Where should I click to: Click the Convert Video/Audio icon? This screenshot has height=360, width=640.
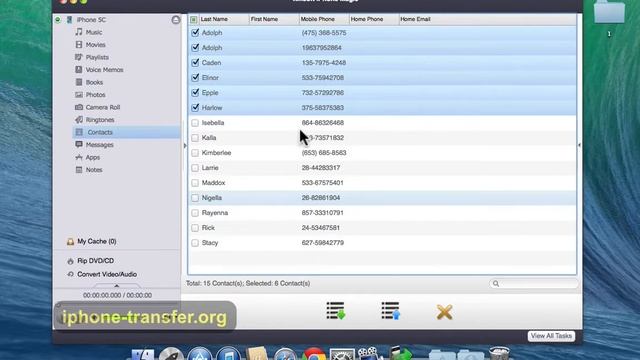pos(70,274)
